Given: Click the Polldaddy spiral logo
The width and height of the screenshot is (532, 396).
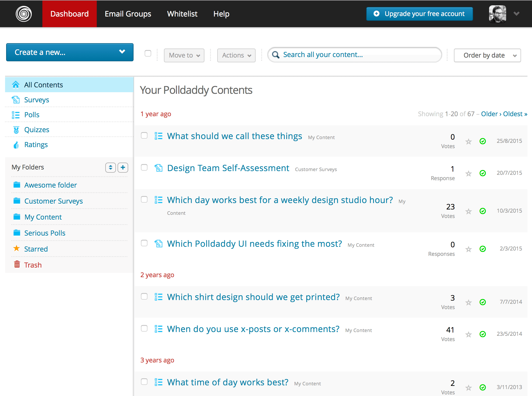Looking at the screenshot, I should pyautogui.click(x=24, y=14).
